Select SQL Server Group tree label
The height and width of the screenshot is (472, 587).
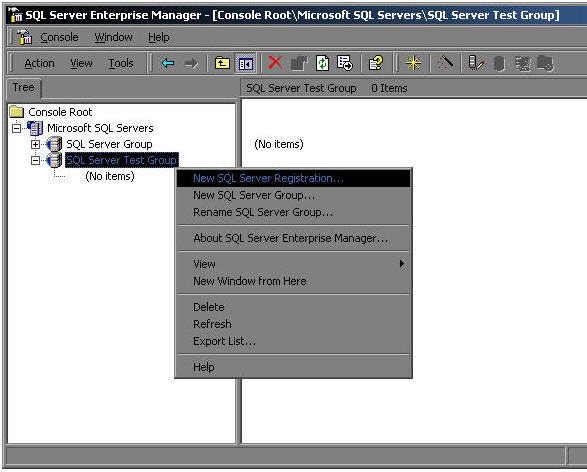[109, 144]
